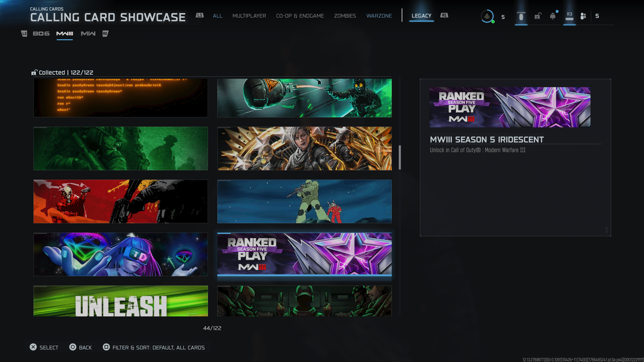Click the BACK button label
644x362 pixels.
[85, 348]
